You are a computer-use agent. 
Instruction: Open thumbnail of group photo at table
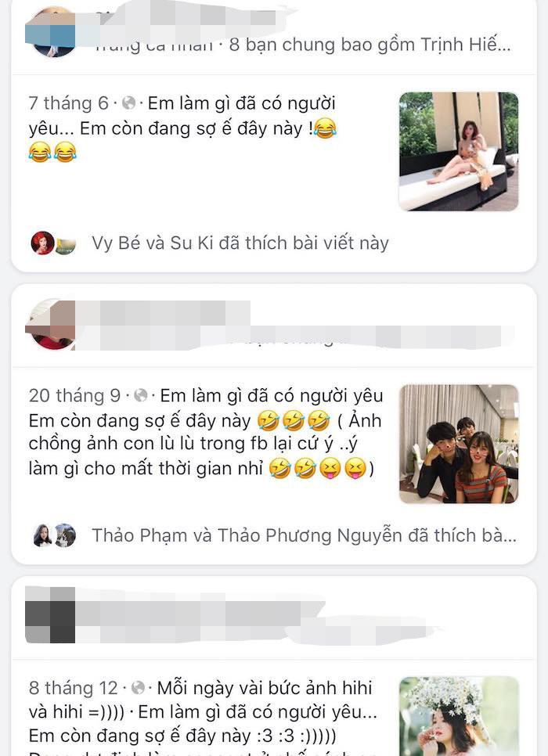(459, 444)
